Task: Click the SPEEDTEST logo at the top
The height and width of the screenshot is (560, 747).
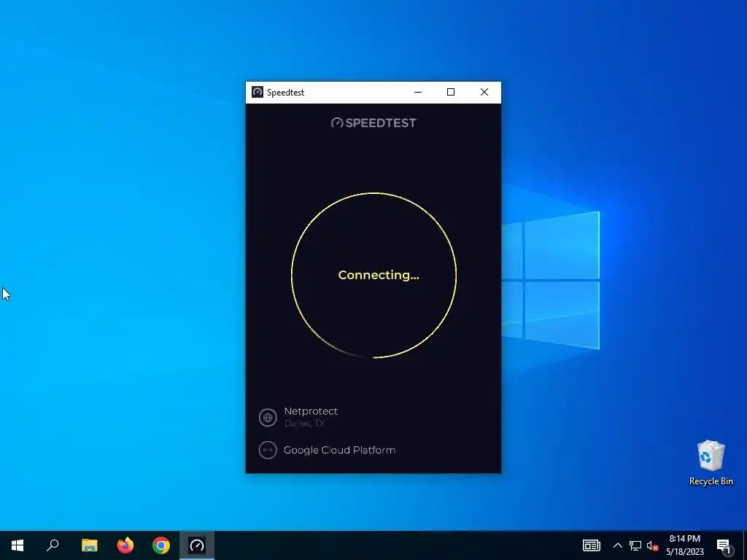Action: click(374, 122)
